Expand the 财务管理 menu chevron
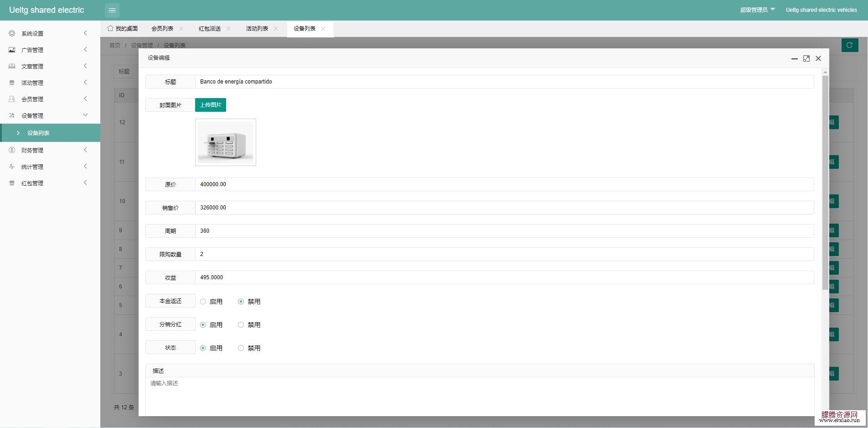Image resolution: width=868 pixels, height=428 pixels. (x=85, y=150)
